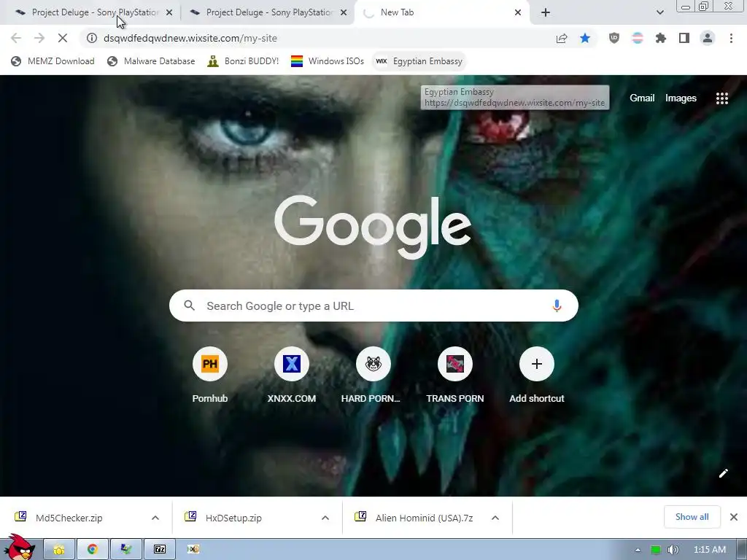Open Md5Checker.zip download

pos(69,518)
